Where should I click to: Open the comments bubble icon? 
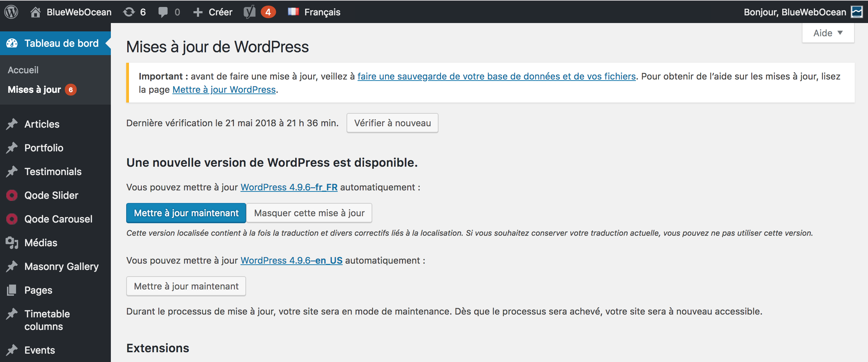(163, 12)
